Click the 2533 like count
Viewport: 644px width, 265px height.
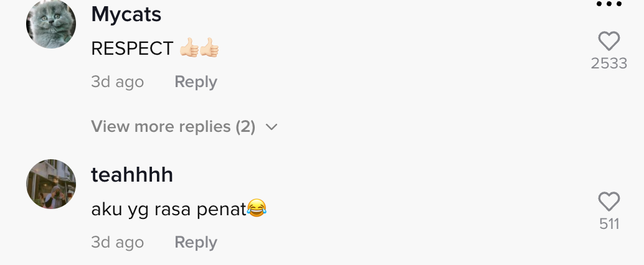point(608,63)
